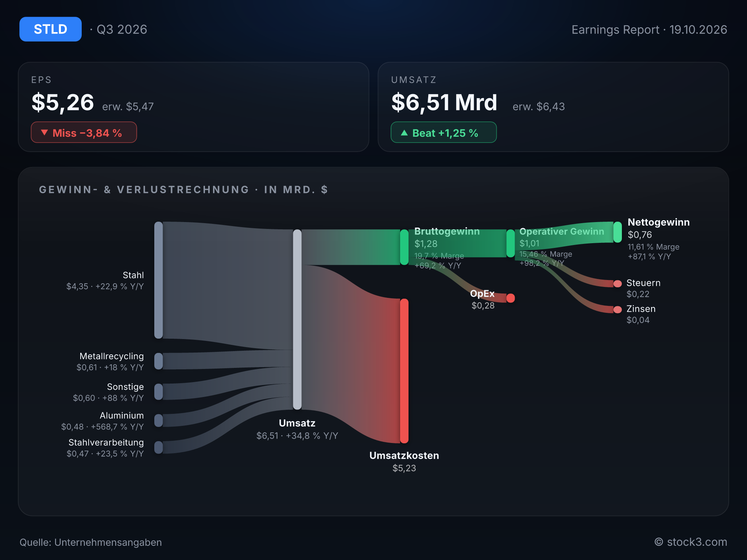This screenshot has width=747, height=560.
Task: Select the Metallrecycling node bar
Action: point(159,361)
